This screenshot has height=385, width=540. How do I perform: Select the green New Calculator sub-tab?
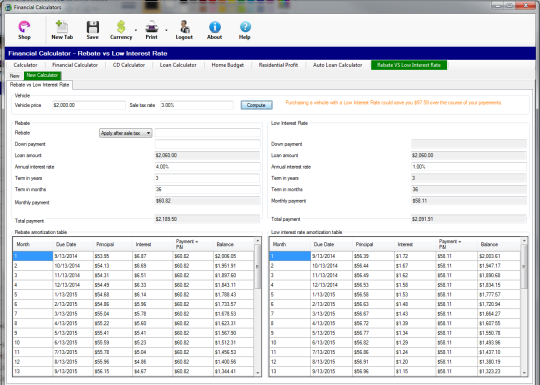point(42,75)
